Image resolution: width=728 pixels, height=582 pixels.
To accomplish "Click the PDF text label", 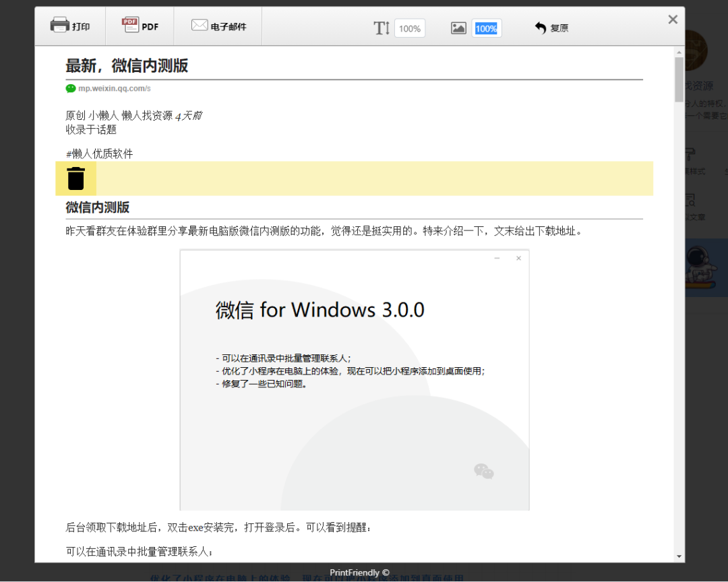I will point(150,27).
